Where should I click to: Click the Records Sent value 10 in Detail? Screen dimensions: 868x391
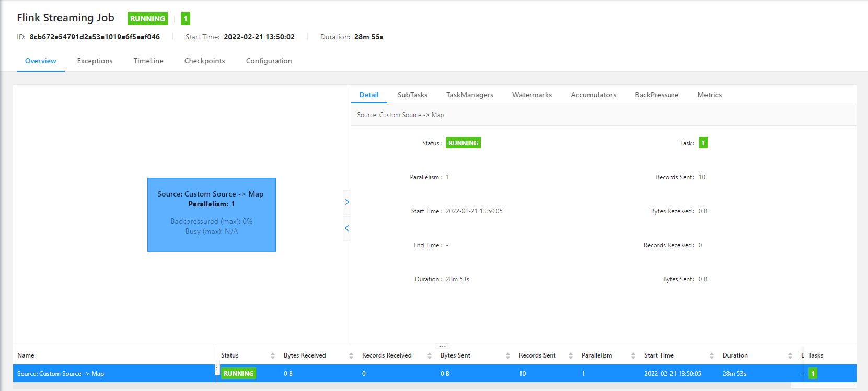click(702, 177)
